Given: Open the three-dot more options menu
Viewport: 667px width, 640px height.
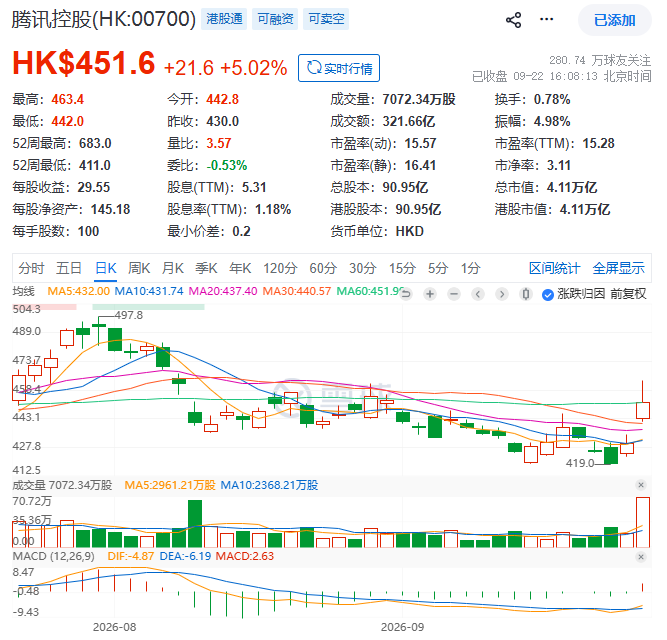Looking at the screenshot, I should (546, 19).
